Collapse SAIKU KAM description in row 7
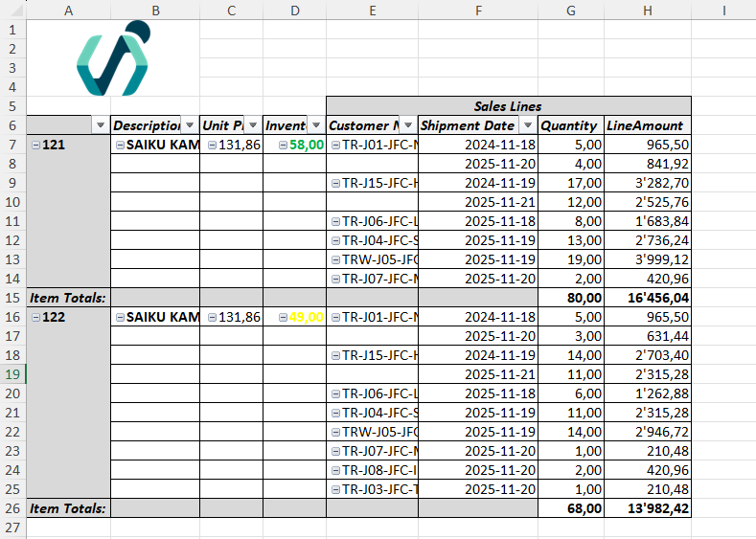The height and width of the screenshot is (539, 756). [x=120, y=145]
